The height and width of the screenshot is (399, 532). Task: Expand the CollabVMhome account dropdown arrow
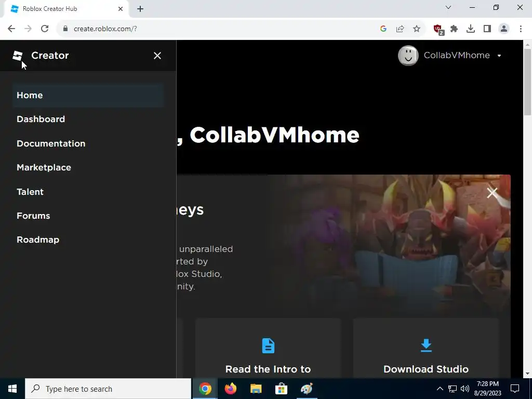click(499, 56)
